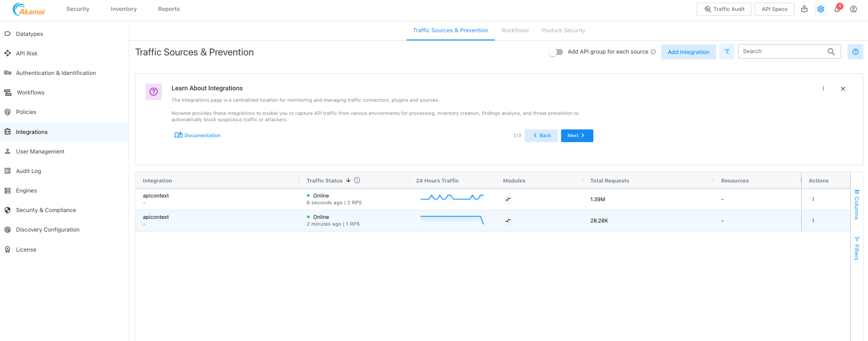
Task: Click the 24 Hours Traffic column header
Action: 437,181
